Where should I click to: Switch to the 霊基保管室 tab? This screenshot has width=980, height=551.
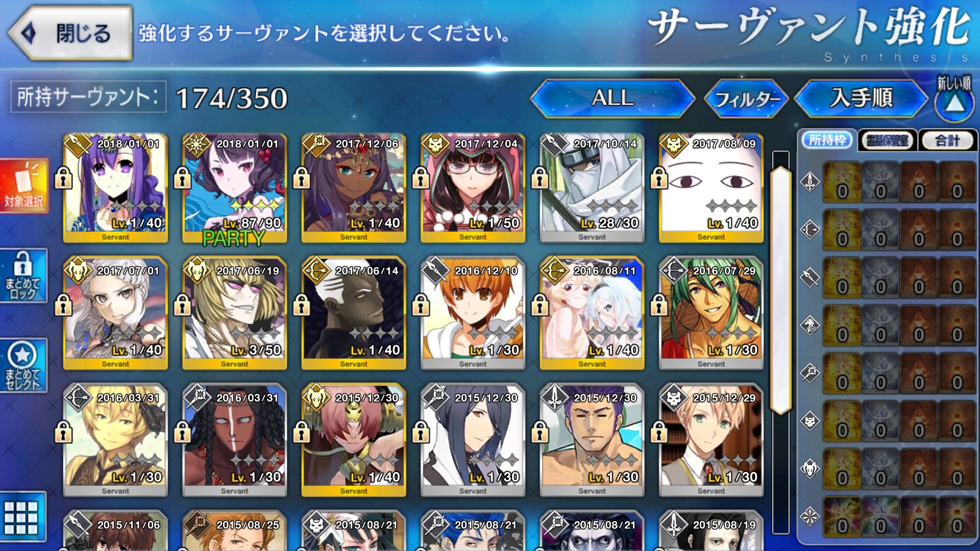888,140
